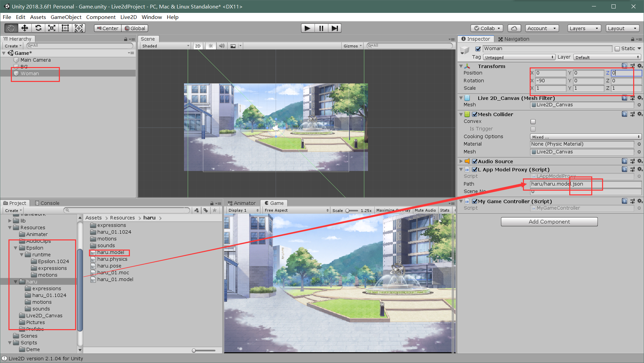This screenshot has height=363, width=644.
Task: Toggle scene audio speaker icon
Action: (x=222, y=46)
